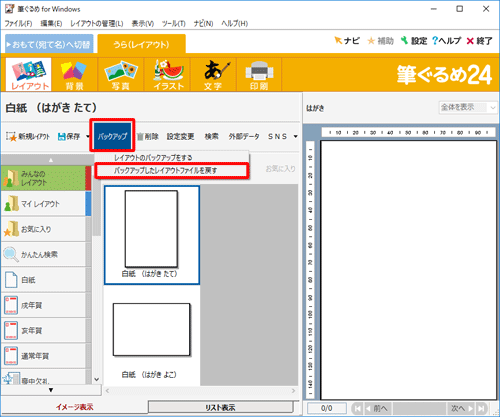Open the ヘルプ(H) menu
500x417 pixels.
tap(235, 24)
